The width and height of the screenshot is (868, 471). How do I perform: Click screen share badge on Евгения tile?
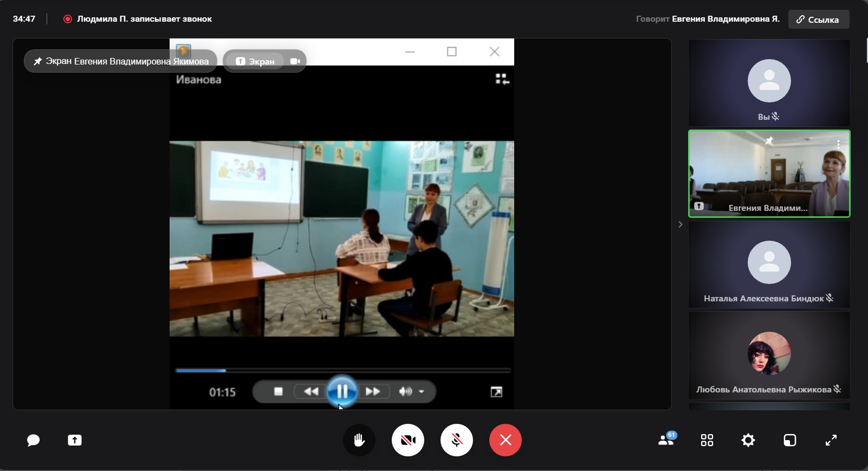coord(699,206)
